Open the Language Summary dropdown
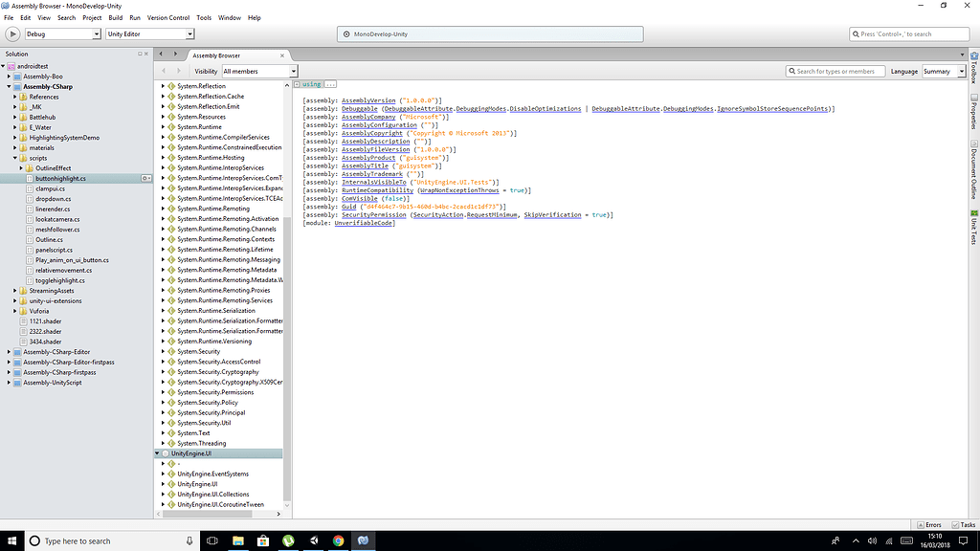 tap(944, 71)
